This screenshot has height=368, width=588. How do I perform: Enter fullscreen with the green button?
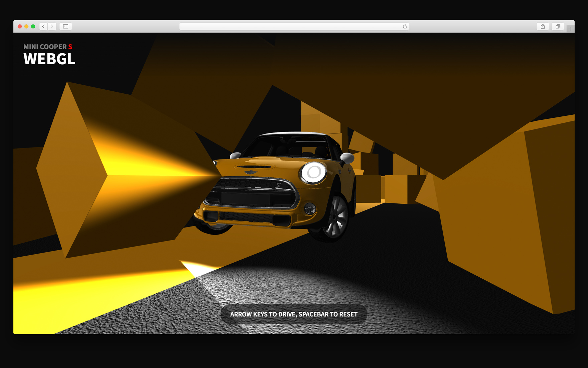33,26
